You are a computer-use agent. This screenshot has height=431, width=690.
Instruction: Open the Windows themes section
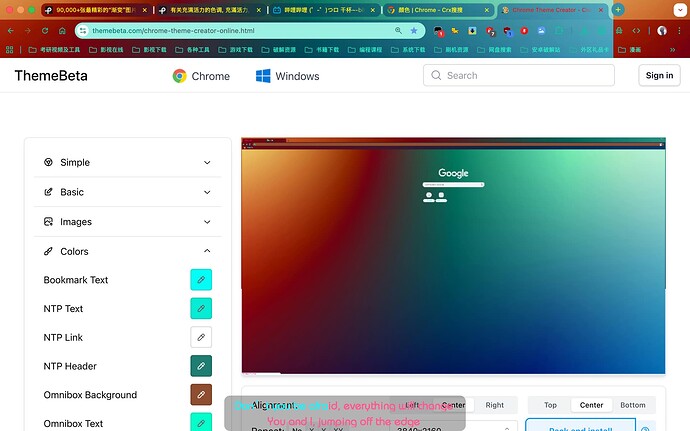[287, 76]
